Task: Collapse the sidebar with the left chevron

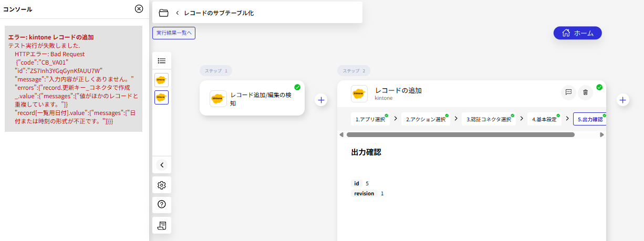Action: (162, 165)
